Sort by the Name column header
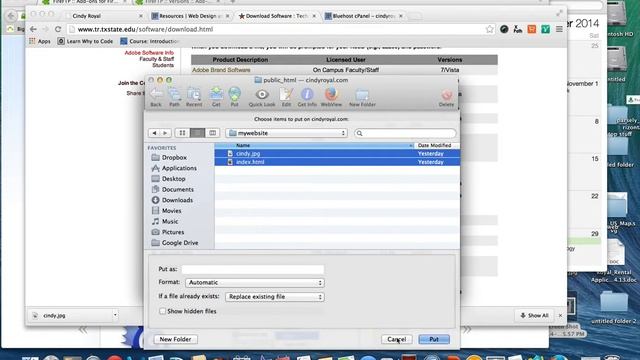This screenshot has height=360, width=640. click(314, 145)
